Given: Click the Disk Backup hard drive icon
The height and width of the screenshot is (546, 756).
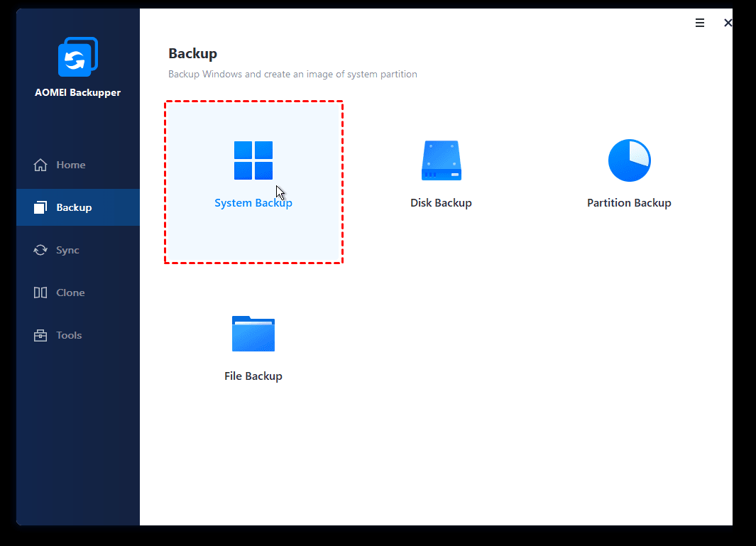Looking at the screenshot, I should 441,160.
